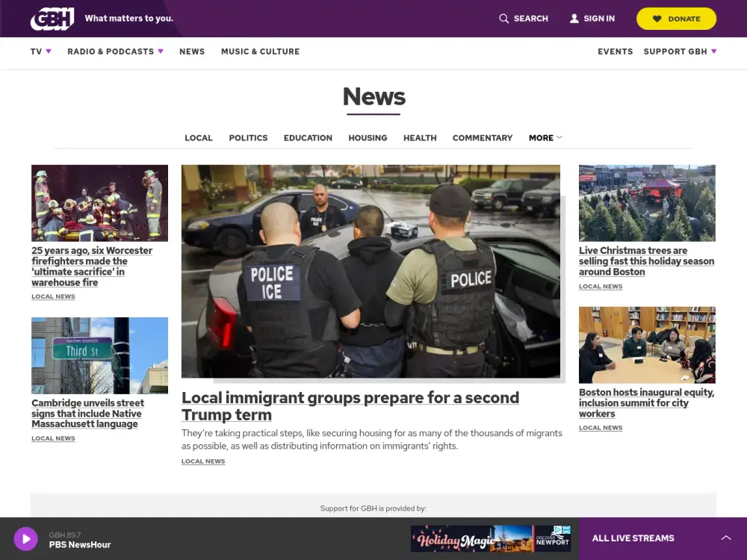The height and width of the screenshot is (560, 747).
Task: Click the Sign In person icon
Action: [574, 19]
